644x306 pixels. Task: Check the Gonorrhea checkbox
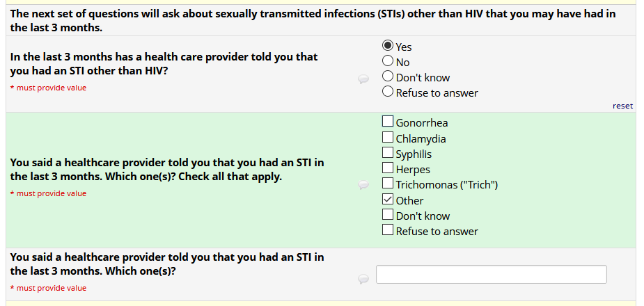(x=388, y=123)
